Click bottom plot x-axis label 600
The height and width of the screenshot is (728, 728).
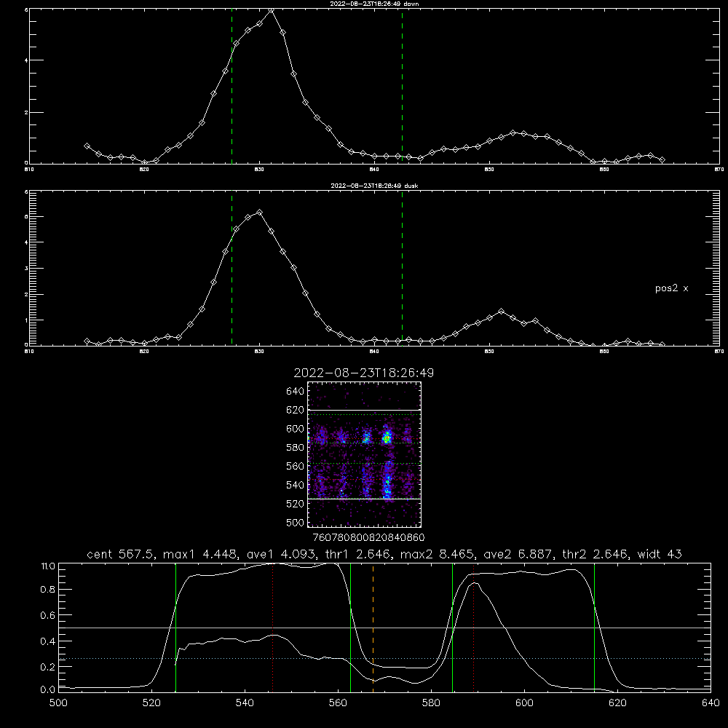click(524, 703)
